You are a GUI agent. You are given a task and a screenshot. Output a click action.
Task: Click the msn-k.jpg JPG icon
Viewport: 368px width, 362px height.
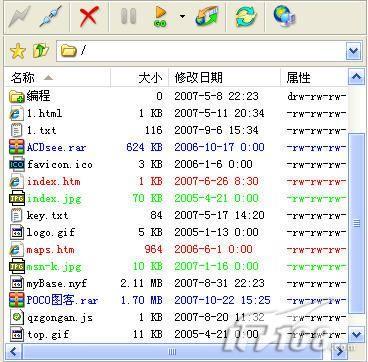(16, 267)
